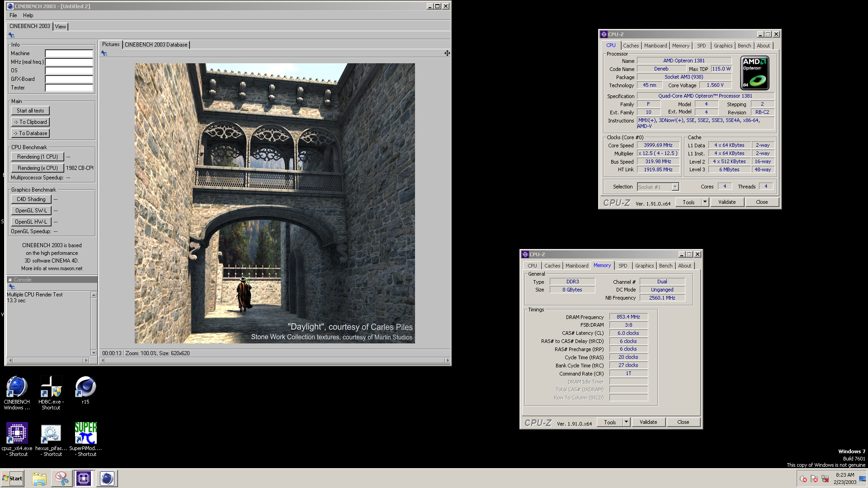Image resolution: width=868 pixels, height=488 pixels.
Task: Click the console scrollbar up arrow
Action: (x=94, y=295)
